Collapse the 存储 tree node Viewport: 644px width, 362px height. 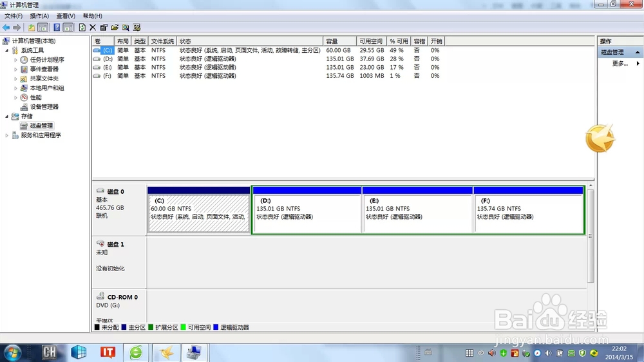click(6, 117)
